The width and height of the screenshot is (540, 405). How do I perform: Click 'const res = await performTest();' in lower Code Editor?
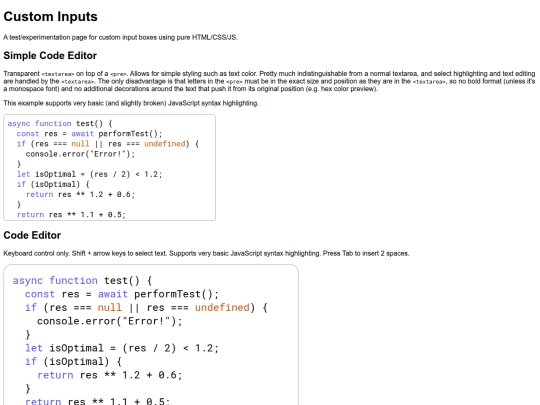[x=122, y=294]
